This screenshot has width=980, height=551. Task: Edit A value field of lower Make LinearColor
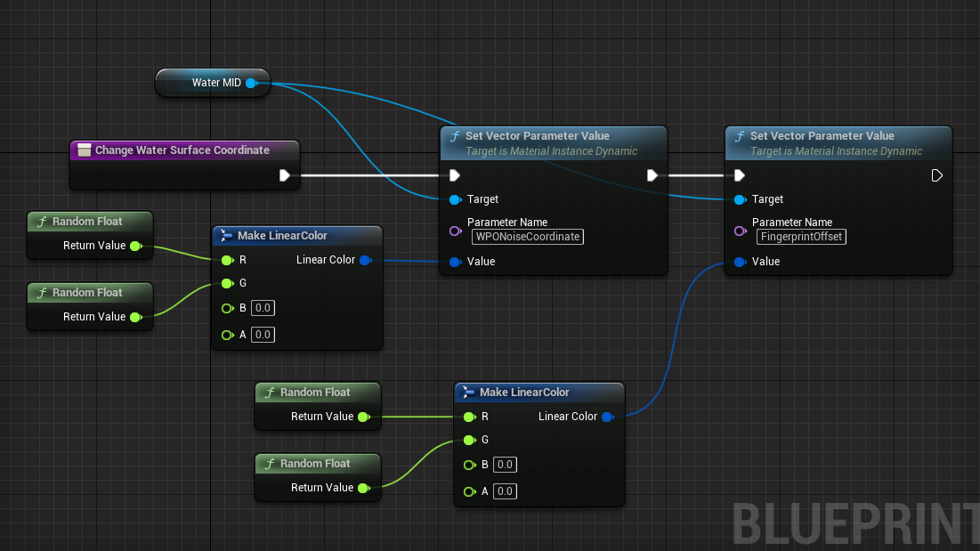tap(505, 491)
